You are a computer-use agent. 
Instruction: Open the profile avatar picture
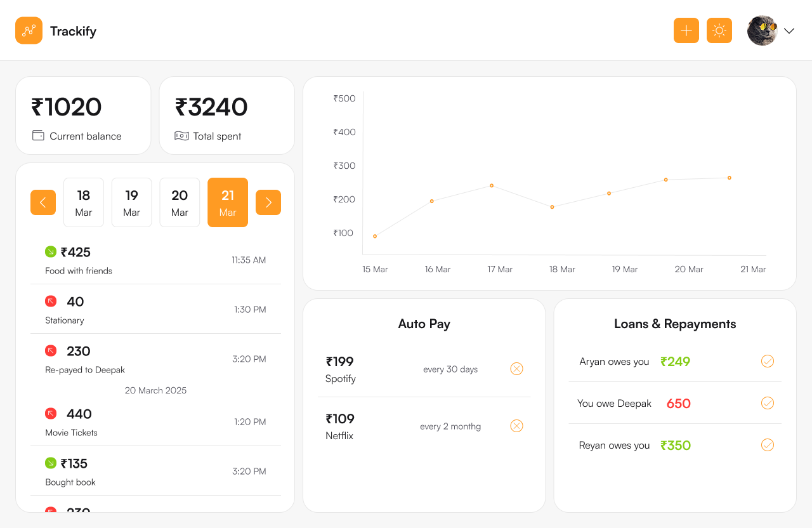763,30
